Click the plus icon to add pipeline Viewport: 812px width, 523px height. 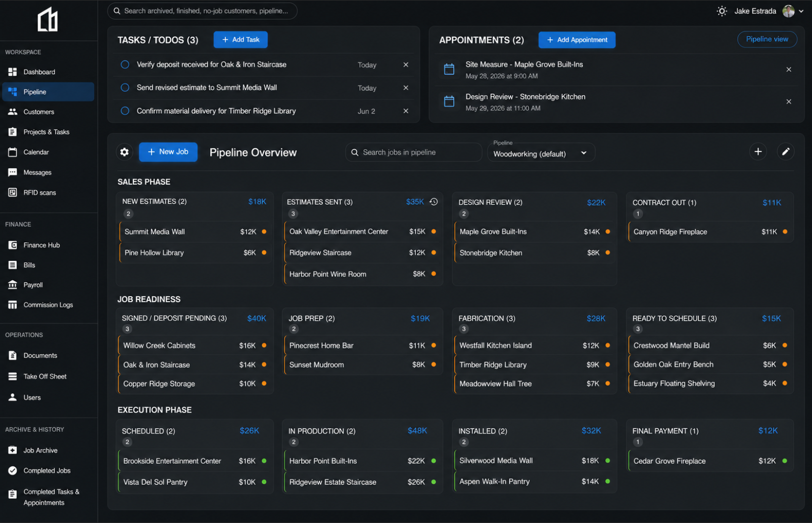click(758, 151)
